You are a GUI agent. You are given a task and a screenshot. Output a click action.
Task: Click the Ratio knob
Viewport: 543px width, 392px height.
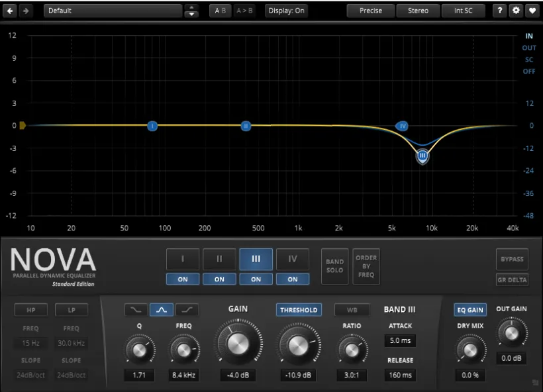point(352,350)
